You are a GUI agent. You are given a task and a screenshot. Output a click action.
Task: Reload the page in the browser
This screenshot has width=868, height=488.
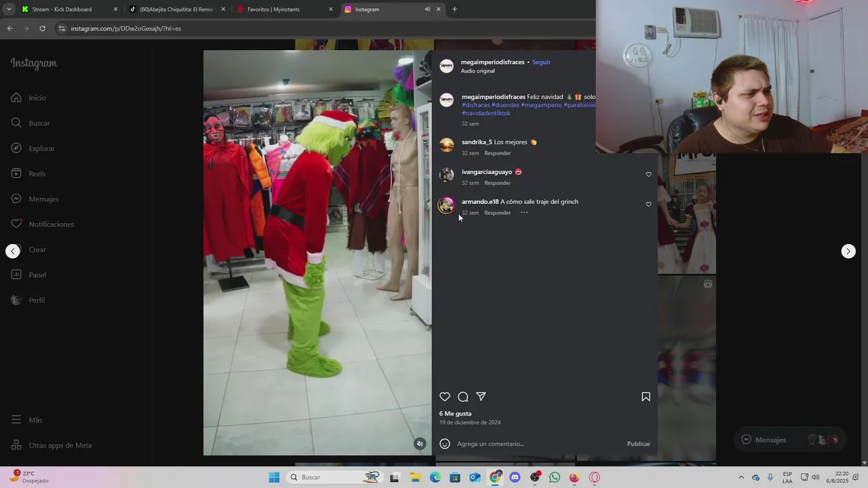pos(42,28)
